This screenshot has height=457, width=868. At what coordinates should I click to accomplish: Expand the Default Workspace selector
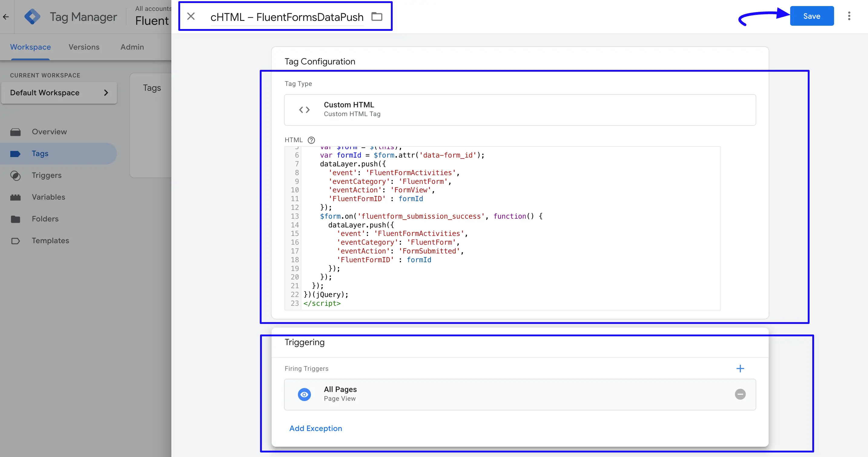[x=59, y=93]
